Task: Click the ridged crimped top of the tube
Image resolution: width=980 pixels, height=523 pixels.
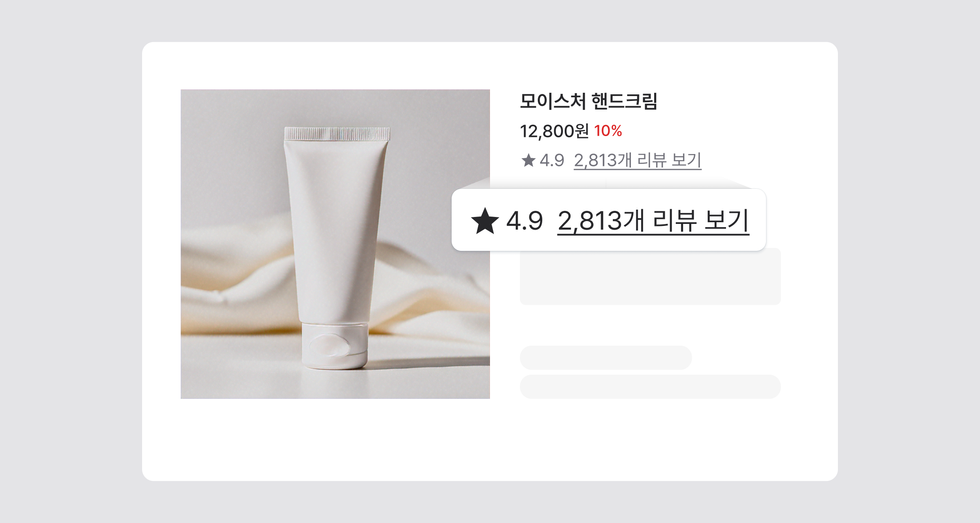Action: pos(337,134)
